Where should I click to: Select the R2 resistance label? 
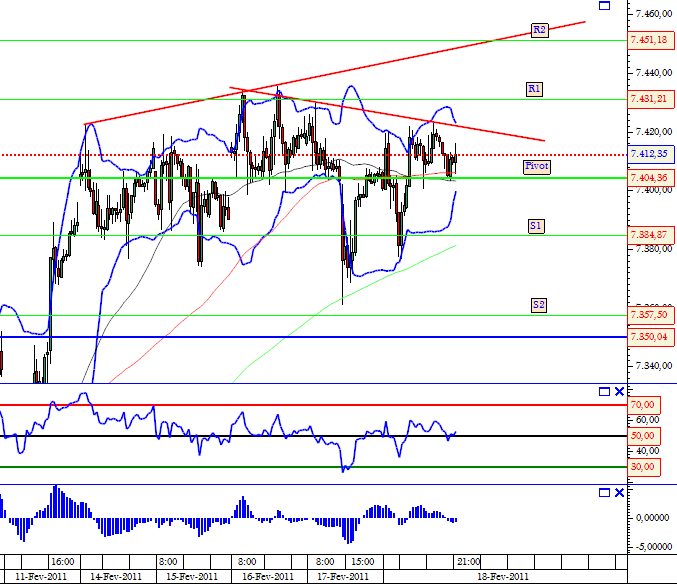tap(539, 30)
